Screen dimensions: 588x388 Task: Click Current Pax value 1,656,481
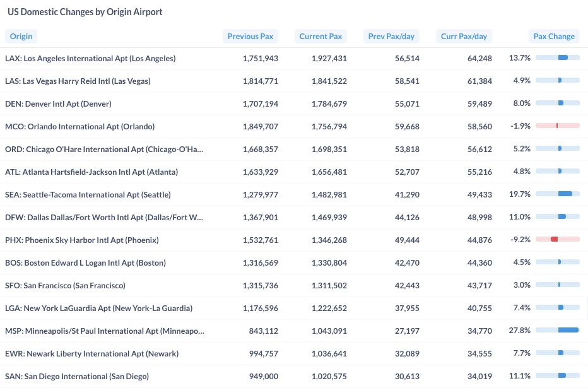[329, 172]
